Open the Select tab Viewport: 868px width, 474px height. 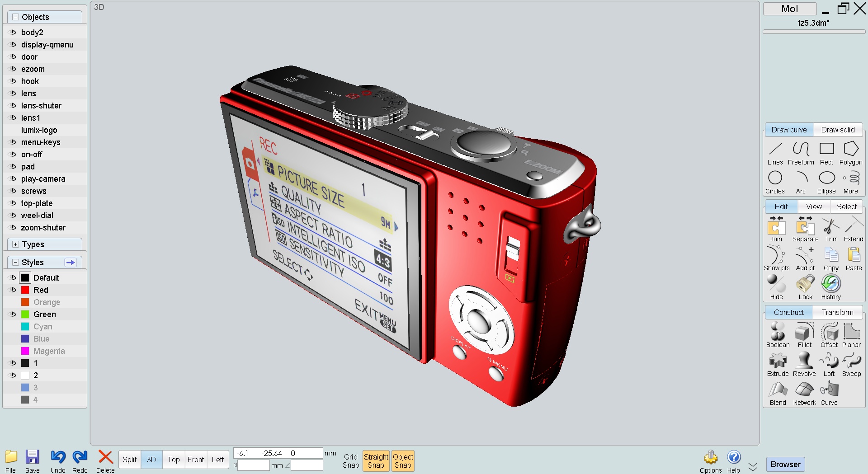click(x=846, y=206)
